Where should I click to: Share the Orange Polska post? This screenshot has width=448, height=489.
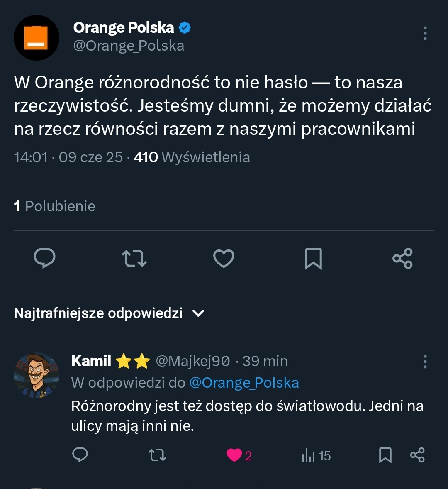[402, 258]
